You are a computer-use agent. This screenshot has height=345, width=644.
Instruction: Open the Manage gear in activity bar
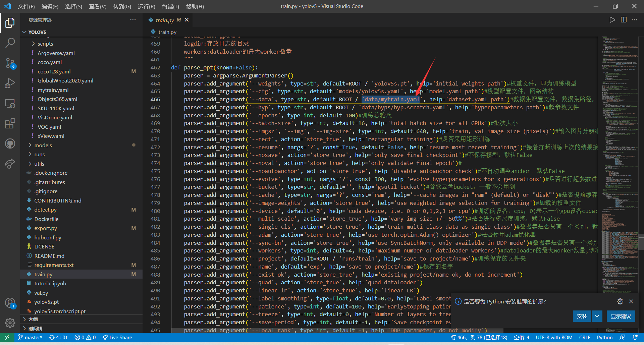coord(10,323)
